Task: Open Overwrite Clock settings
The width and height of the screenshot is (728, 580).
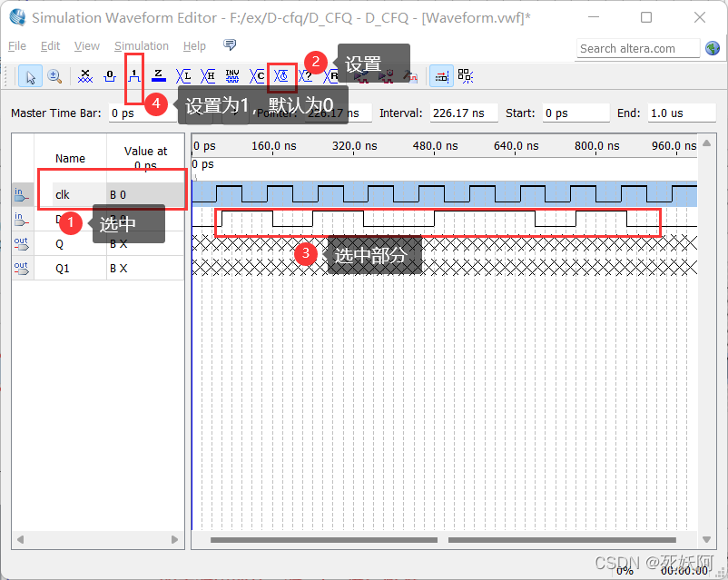Action: [281, 76]
